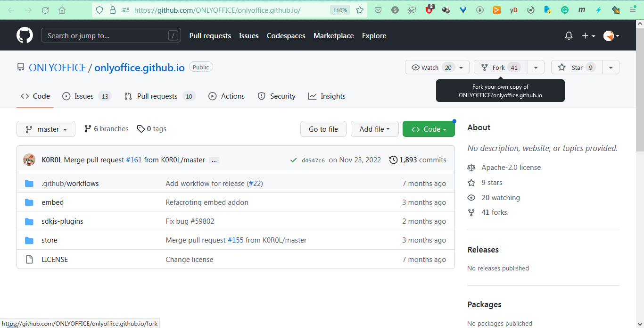Open K0R0L's avatar in commit row
The image size is (644, 328).
pos(29,160)
